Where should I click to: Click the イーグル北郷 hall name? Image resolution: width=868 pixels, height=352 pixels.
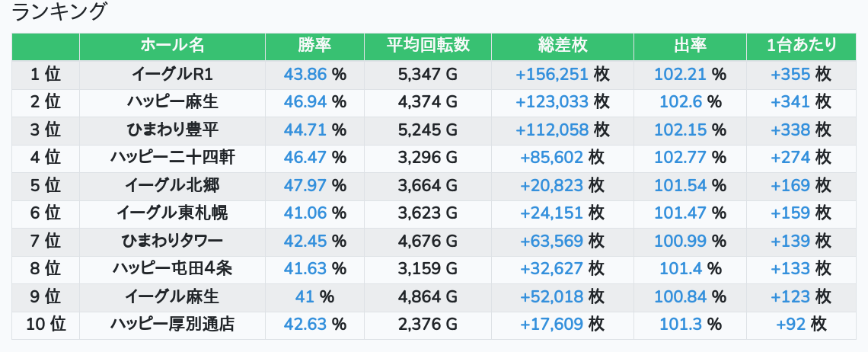172,185
